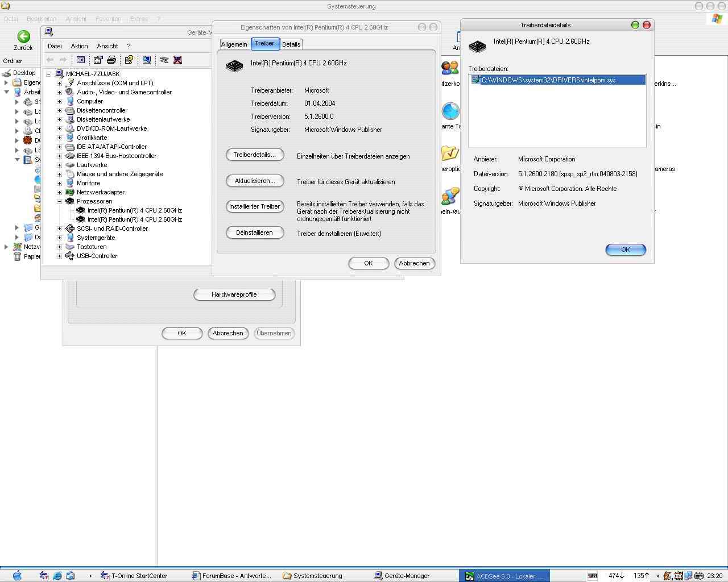Click the first quick launch icon on taskbar

(x=44, y=576)
